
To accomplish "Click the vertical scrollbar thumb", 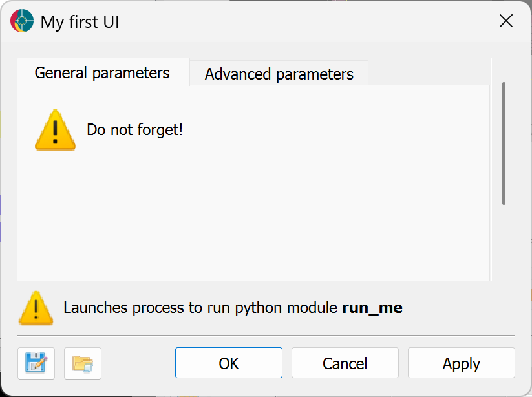I will tap(504, 143).
